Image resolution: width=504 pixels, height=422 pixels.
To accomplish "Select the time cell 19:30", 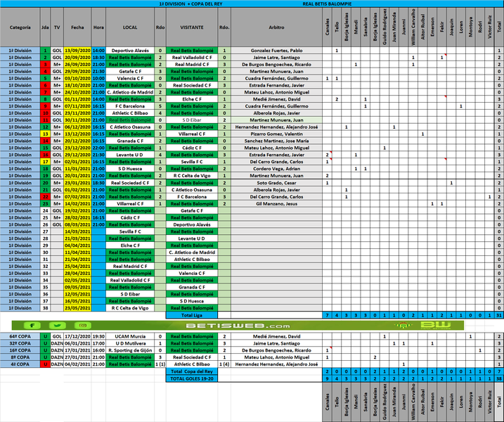I will (x=98, y=336).
